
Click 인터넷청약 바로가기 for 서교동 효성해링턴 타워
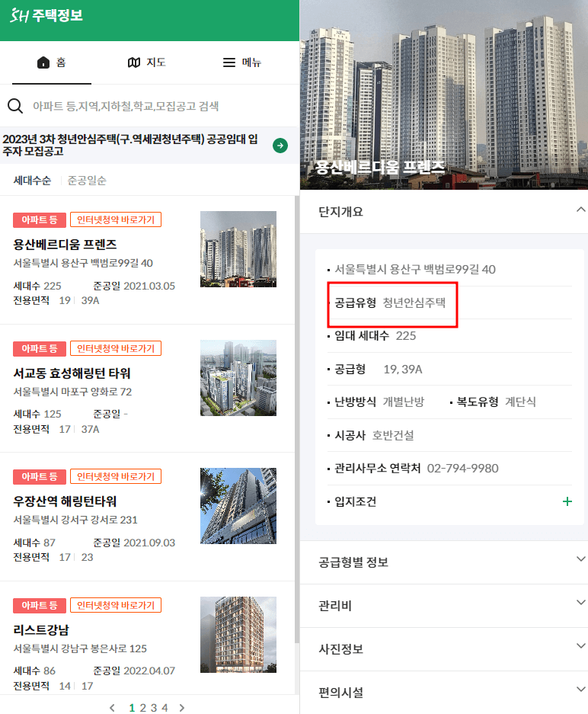(116, 348)
